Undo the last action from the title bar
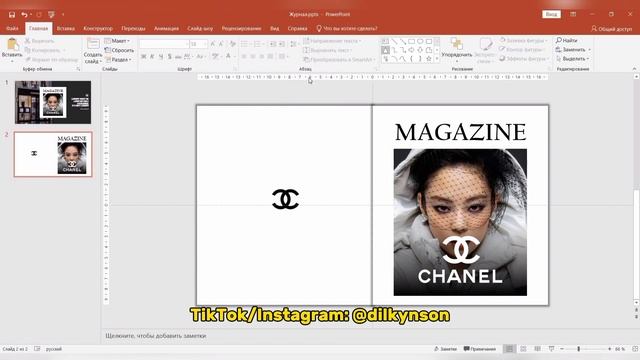The image size is (640, 360). pyautogui.click(x=24, y=15)
